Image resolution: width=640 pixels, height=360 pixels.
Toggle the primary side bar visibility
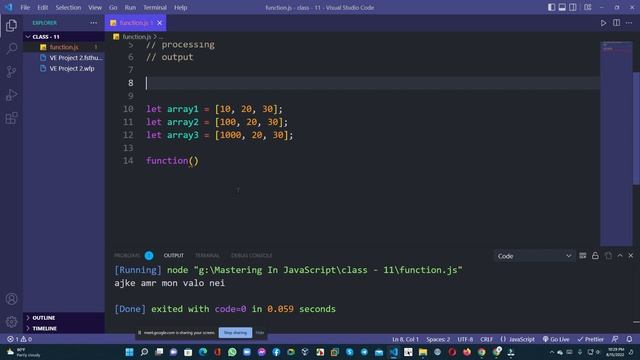551,7
